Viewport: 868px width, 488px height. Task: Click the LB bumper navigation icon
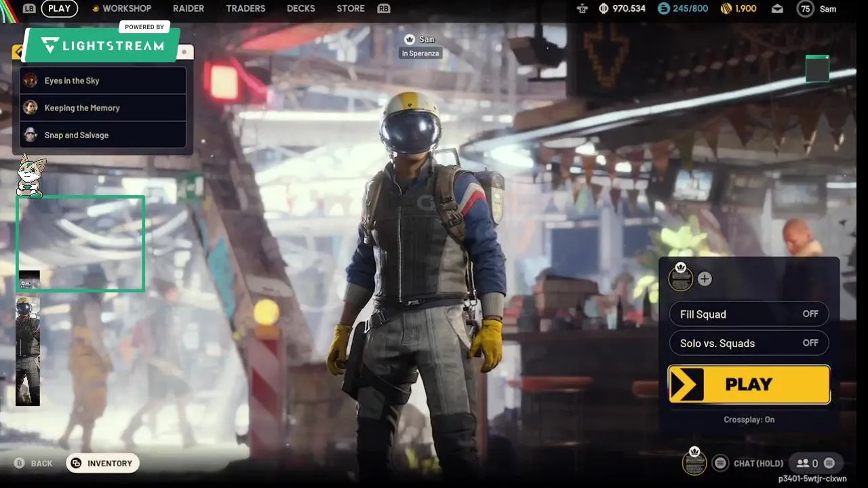[x=29, y=9]
